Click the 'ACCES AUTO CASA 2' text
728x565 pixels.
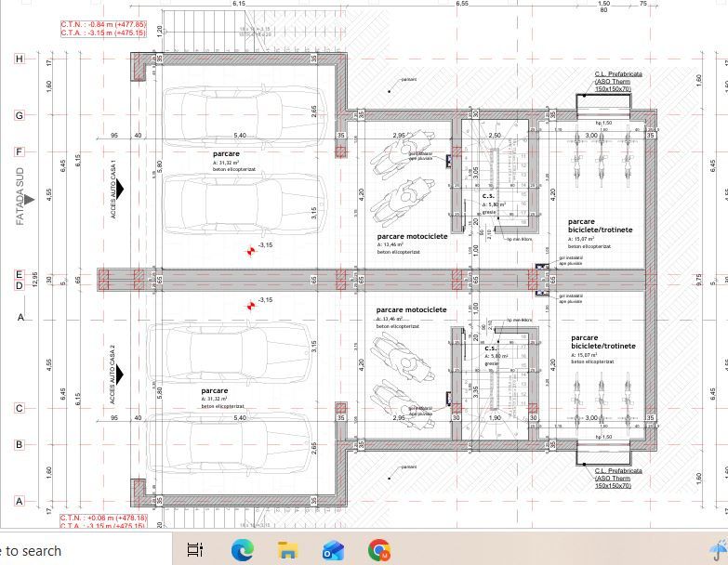tap(113, 374)
